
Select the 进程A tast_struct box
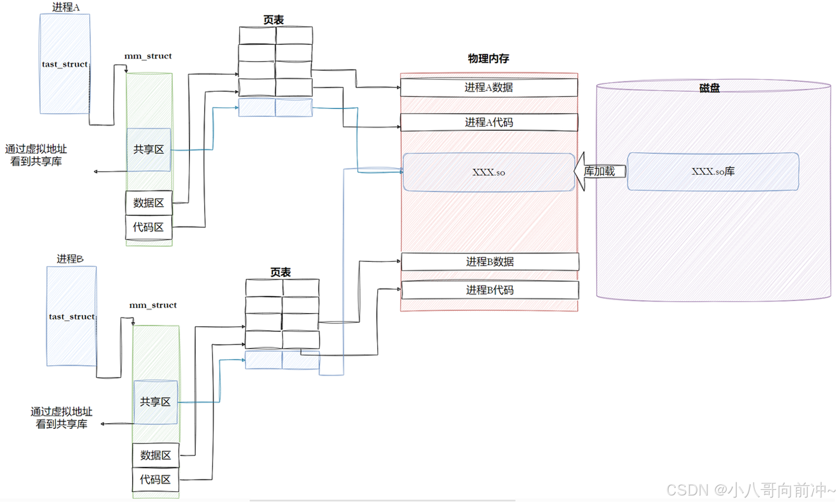point(65,64)
